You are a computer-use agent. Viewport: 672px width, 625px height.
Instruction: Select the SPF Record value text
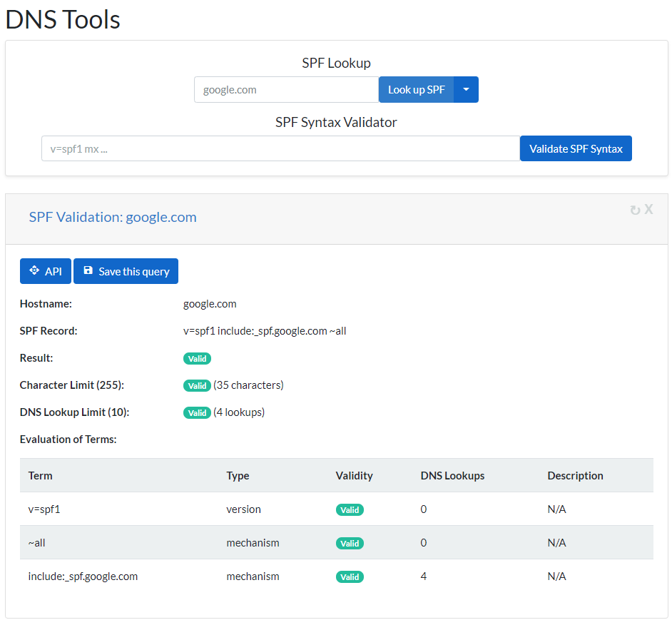(x=265, y=331)
